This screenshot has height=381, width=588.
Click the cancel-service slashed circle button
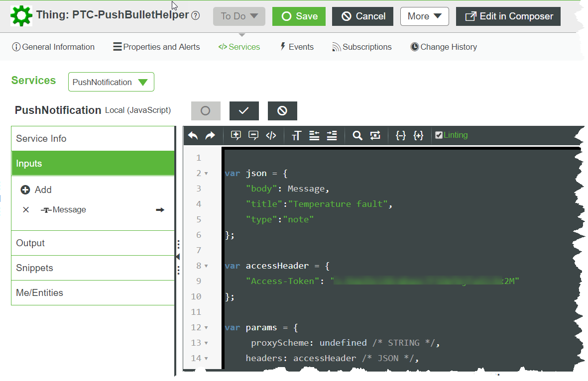click(282, 111)
